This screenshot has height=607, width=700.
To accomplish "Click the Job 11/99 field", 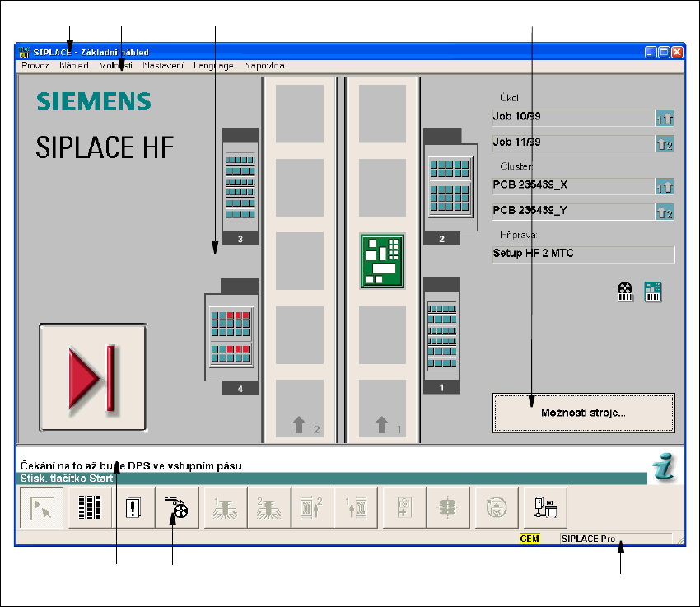I will [574, 143].
